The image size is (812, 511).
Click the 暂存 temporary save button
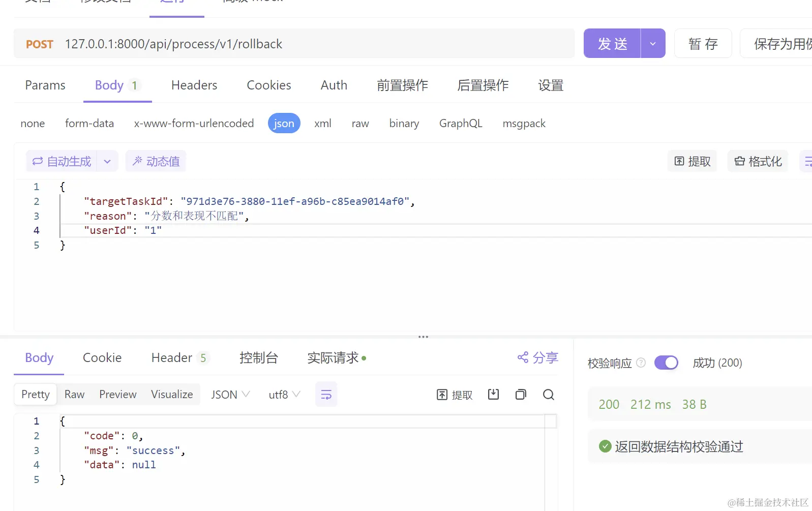(703, 44)
